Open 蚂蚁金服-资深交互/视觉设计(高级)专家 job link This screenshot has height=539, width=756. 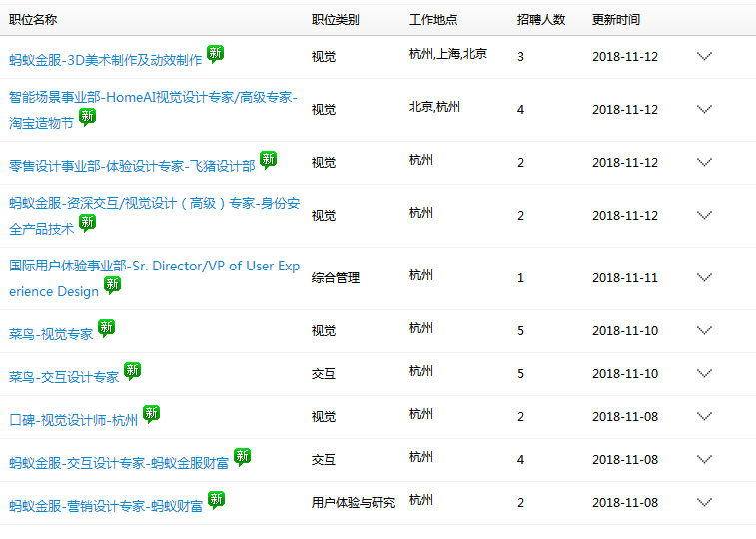tap(154, 216)
